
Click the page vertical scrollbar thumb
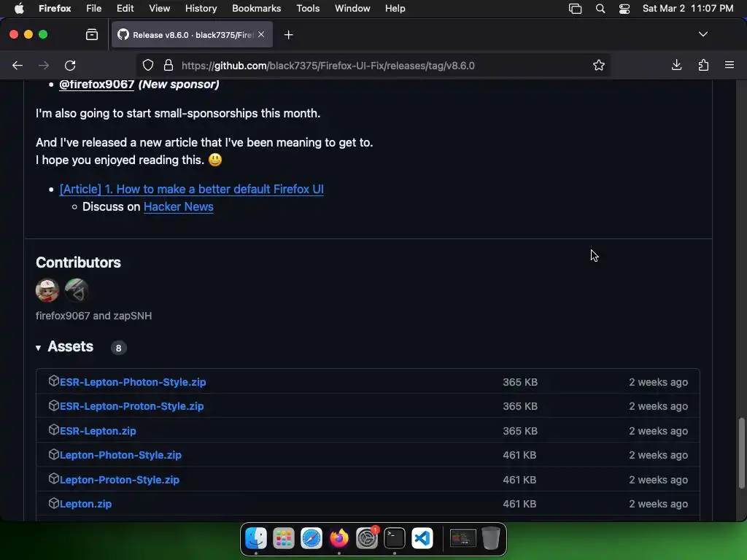coord(741,454)
